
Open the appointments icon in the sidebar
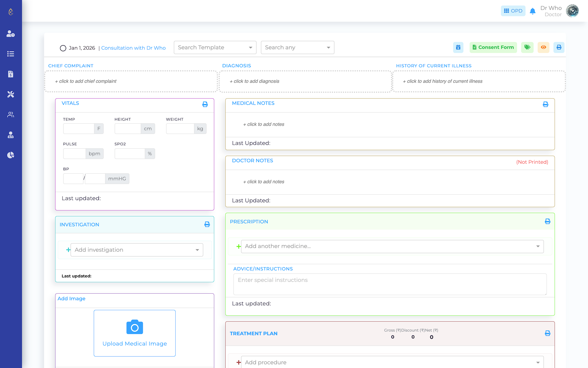(x=10, y=34)
